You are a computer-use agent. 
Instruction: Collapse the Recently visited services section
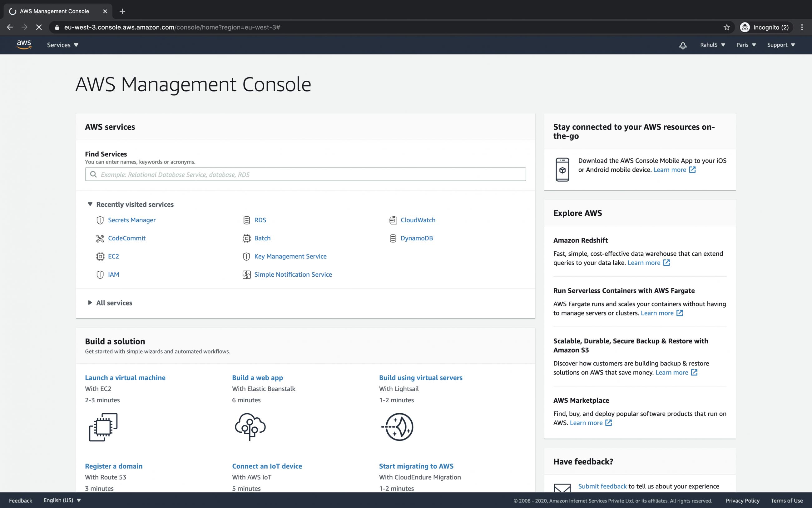pos(90,204)
